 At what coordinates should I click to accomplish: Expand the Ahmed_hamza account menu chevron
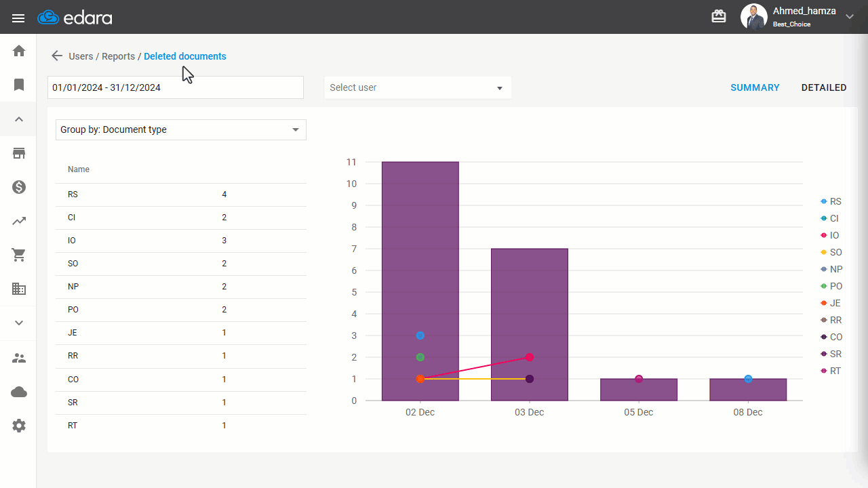850,17
